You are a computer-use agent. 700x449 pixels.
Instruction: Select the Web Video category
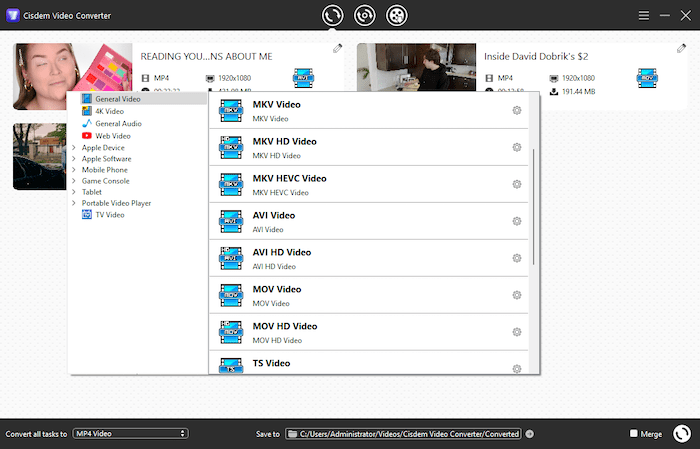[106, 136]
